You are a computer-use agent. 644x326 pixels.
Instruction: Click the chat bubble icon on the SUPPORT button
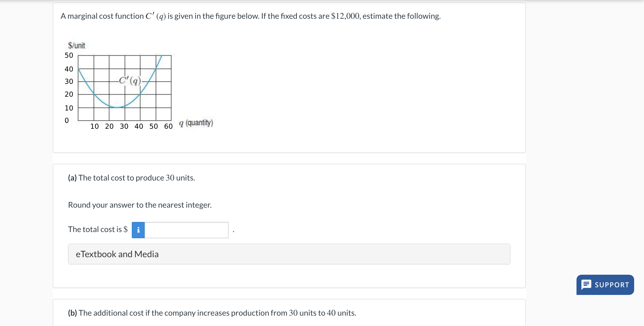[x=588, y=285]
